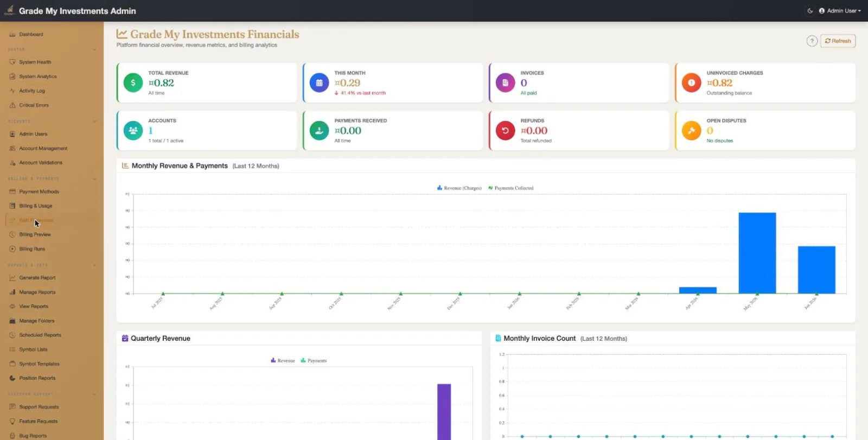Click the help question mark icon
This screenshot has height=440, width=868.
(812, 41)
